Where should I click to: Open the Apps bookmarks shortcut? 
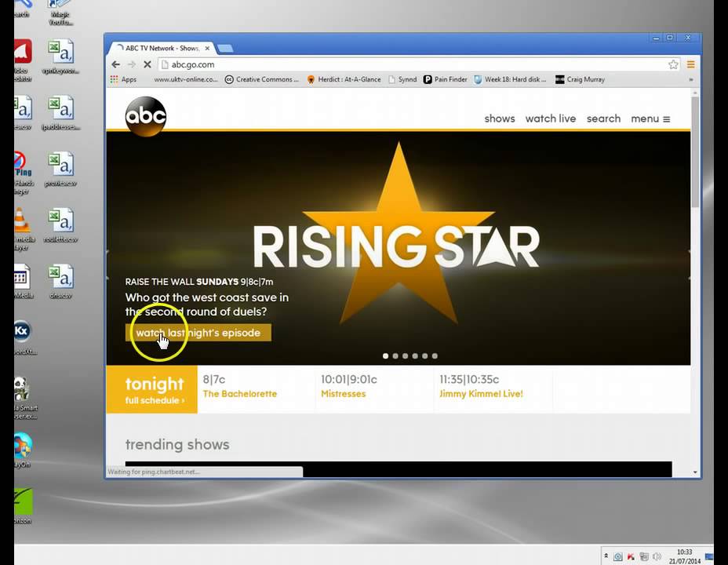(123, 79)
